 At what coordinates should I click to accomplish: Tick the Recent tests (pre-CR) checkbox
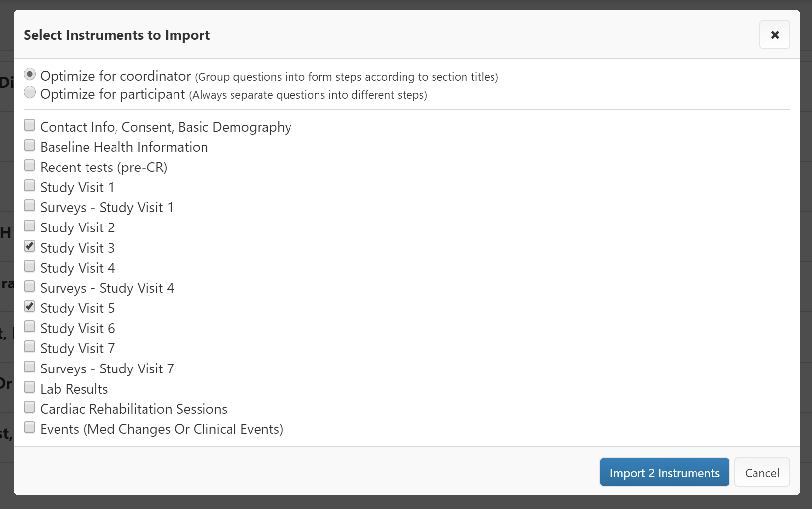click(30, 166)
